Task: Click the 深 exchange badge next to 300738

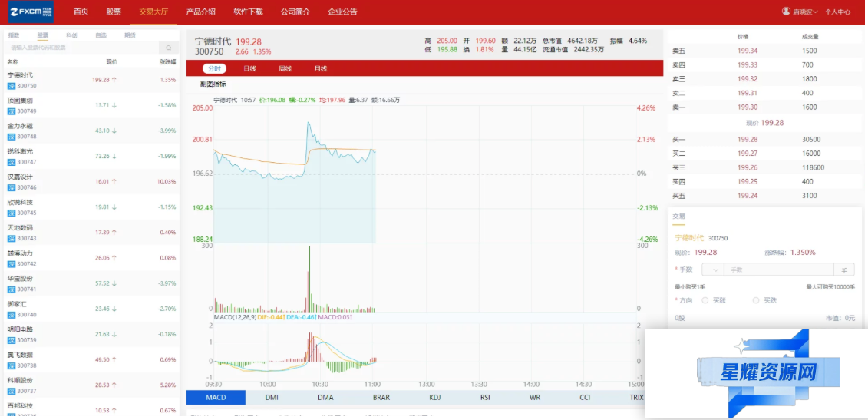Action: pyautogui.click(x=11, y=366)
